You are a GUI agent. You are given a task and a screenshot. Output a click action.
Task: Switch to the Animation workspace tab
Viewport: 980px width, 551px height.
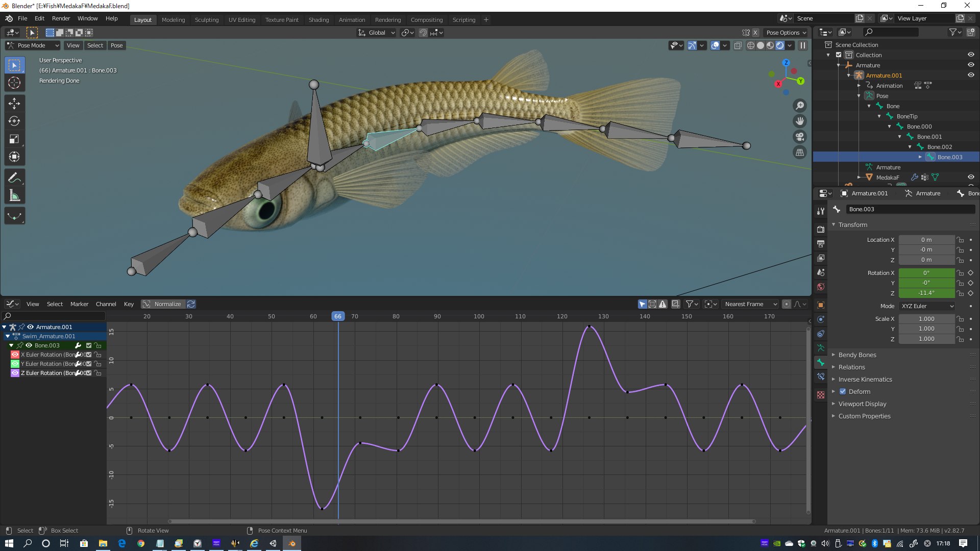click(x=352, y=20)
